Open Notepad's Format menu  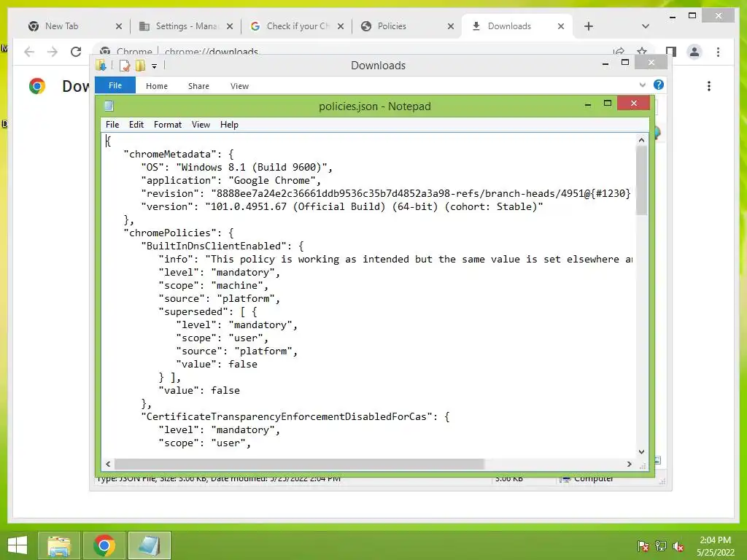click(x=167, y=125)
